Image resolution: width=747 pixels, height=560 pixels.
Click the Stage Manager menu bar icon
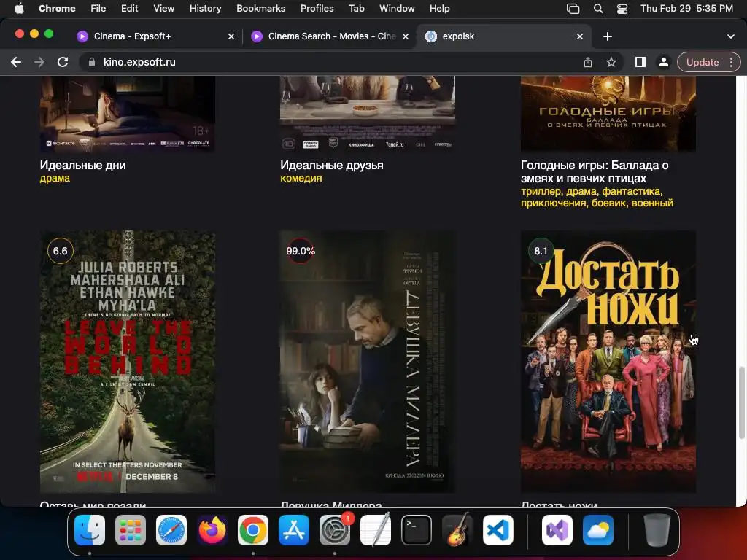point(573,9)
